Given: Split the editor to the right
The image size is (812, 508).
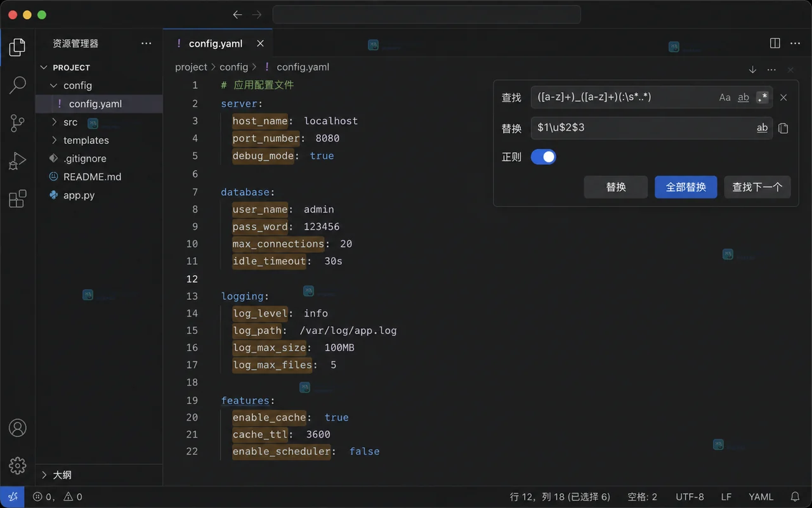Looking at the screenshot, I should [x=775, y=43].
